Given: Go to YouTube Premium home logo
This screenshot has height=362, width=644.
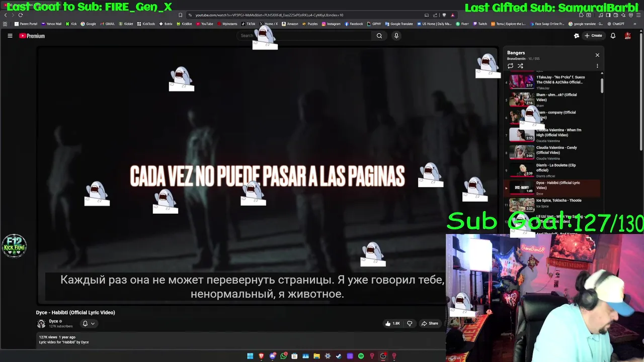Looking at the screenshot, I should tap(32, 36).
